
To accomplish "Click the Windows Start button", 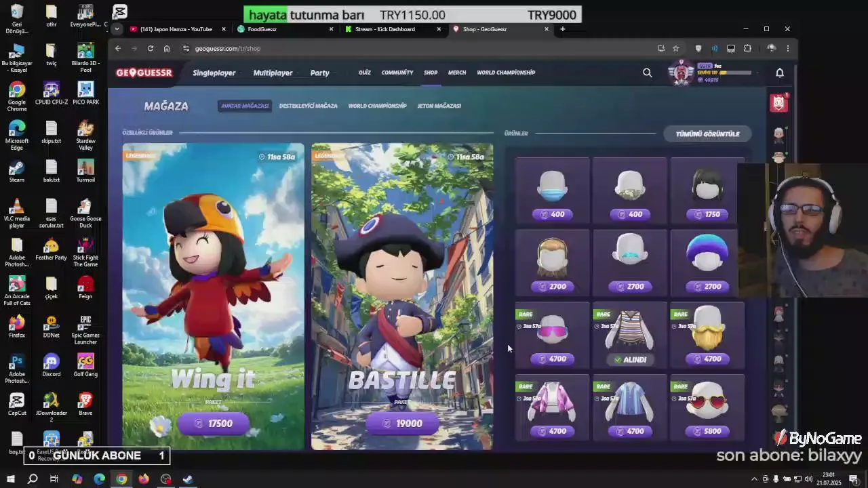I will tap(10, 479).
